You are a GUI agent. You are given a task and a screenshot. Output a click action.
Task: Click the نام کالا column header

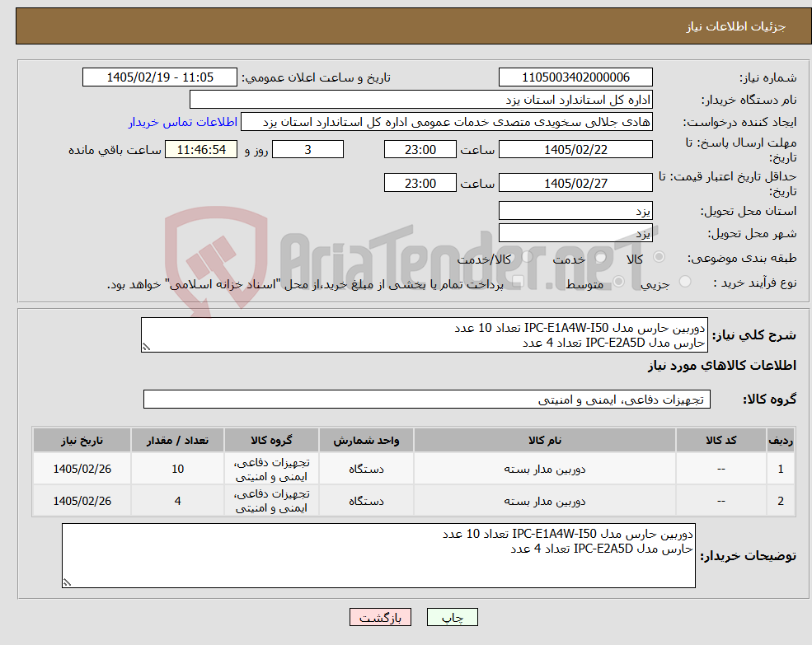545,441
